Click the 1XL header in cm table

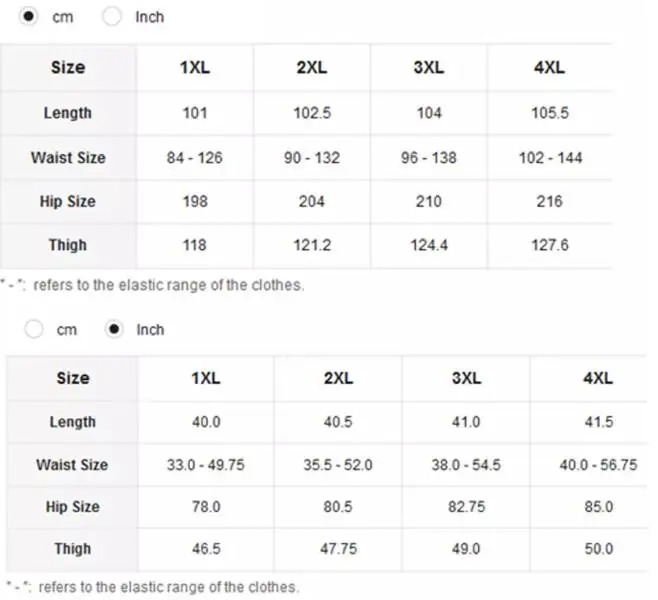tap(195, 68)
